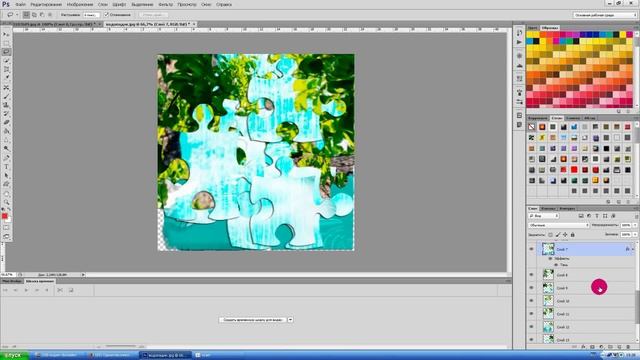Collapse the effects list of Слой 7
Image resolution: width=640 pixels, height=360 pixels.
point(633,249)
